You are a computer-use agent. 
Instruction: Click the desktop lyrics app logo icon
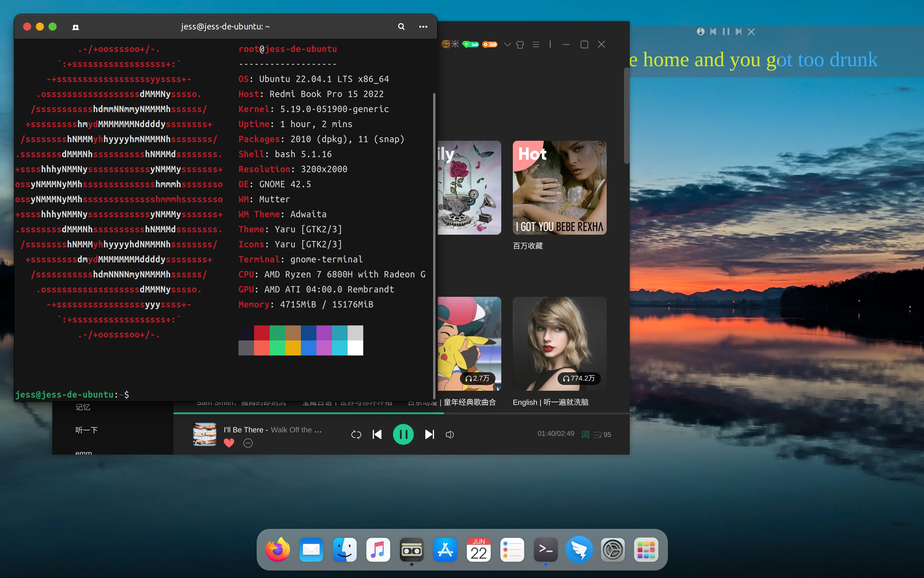coord(700,32)
